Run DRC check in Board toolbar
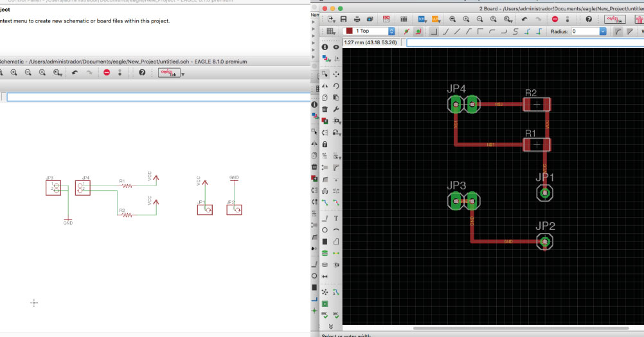 coord(336,315)
